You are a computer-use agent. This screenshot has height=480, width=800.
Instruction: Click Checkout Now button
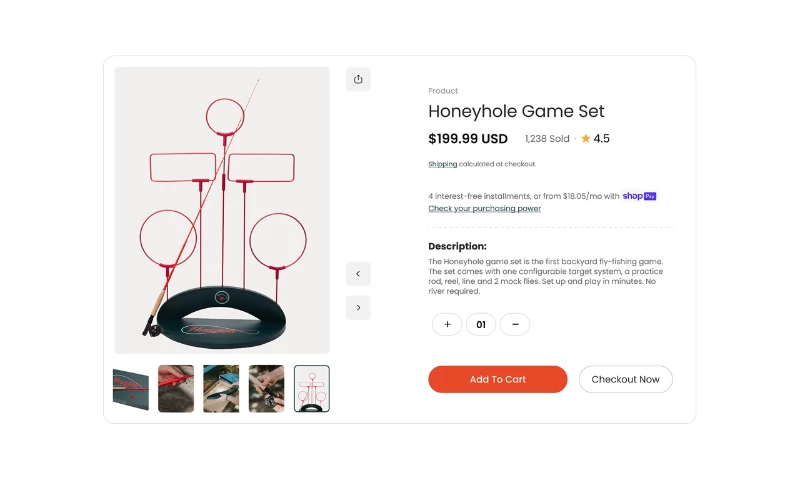tap(626, 379)
